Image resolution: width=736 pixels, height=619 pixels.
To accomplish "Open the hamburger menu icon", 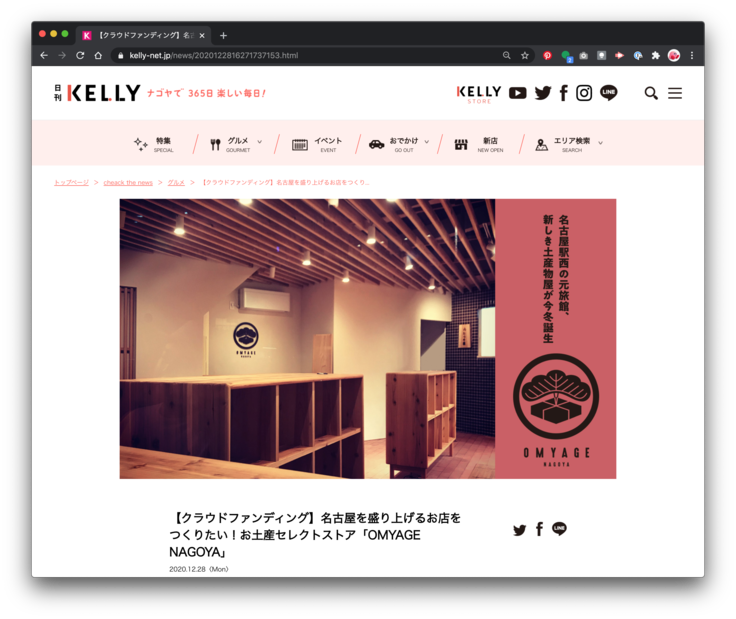I will tap(675, 93).
